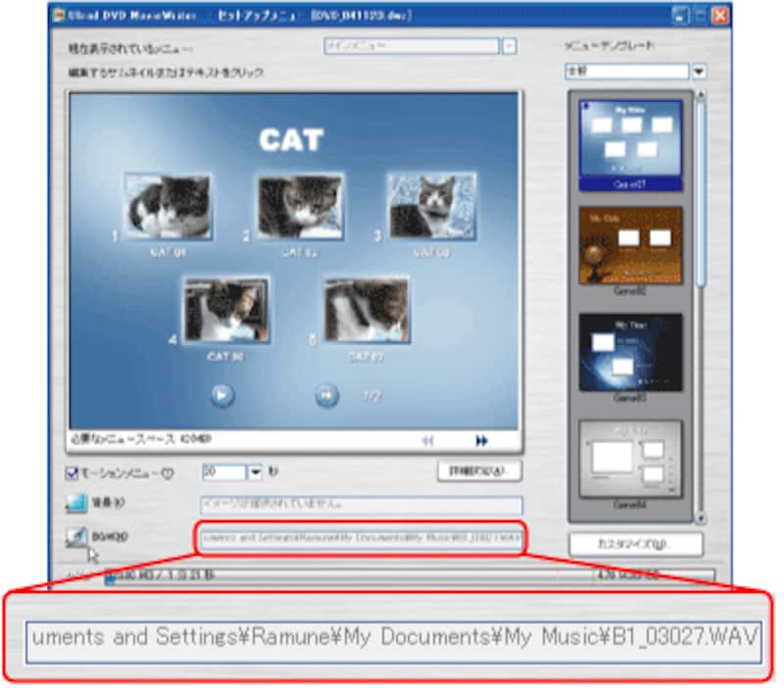
Task: Click the menu template category field
Action: coord(627,72)
